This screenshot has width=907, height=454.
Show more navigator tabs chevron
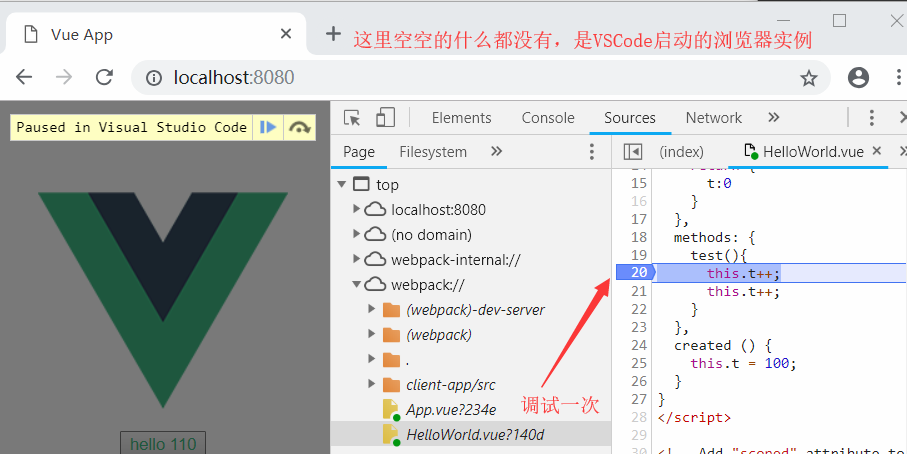(496, 151)
